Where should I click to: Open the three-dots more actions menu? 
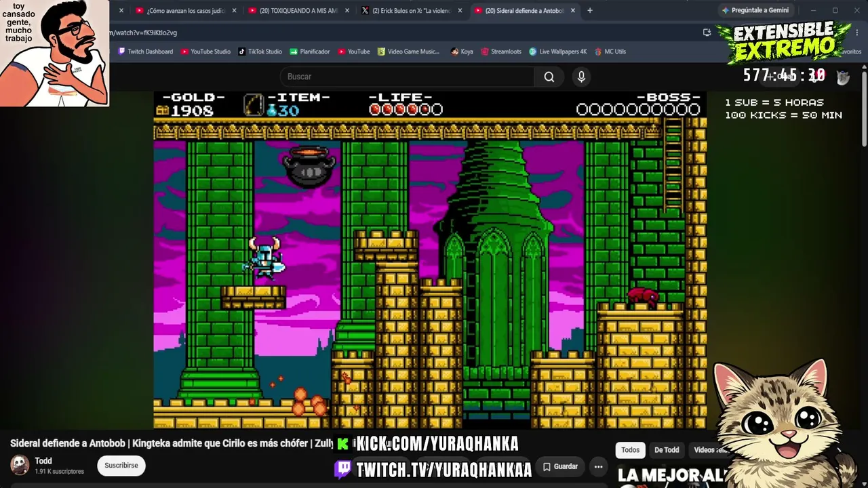click(x=598, y=466)
